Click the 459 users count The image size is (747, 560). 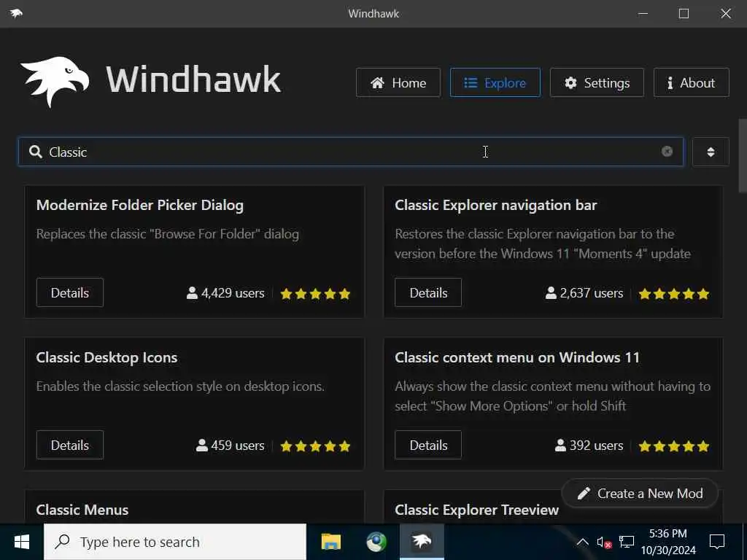tap(237, 446)
